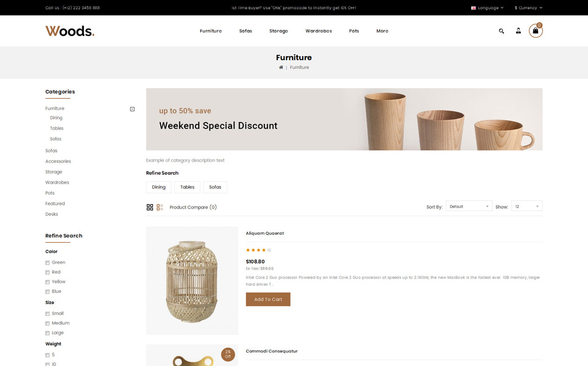Click the home breadcrumb icon
588x366 pixels.
coord(281,67)
